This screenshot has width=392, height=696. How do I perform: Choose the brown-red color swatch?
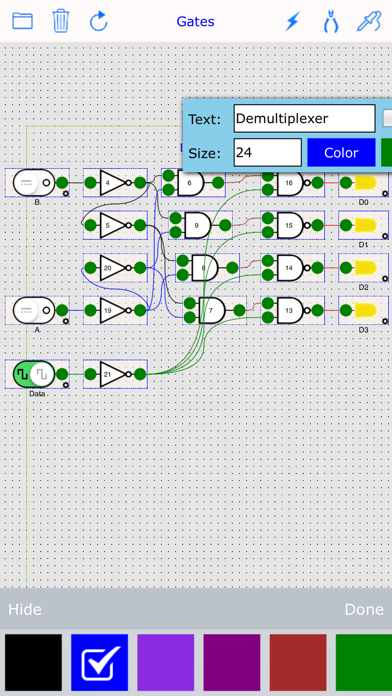tap(298, 662)
